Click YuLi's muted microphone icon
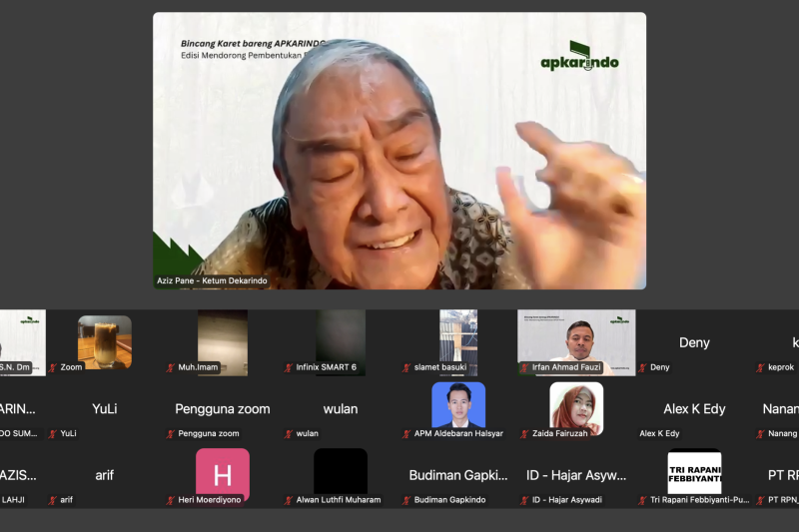799x532 pixels. click(x=53, y=434)
